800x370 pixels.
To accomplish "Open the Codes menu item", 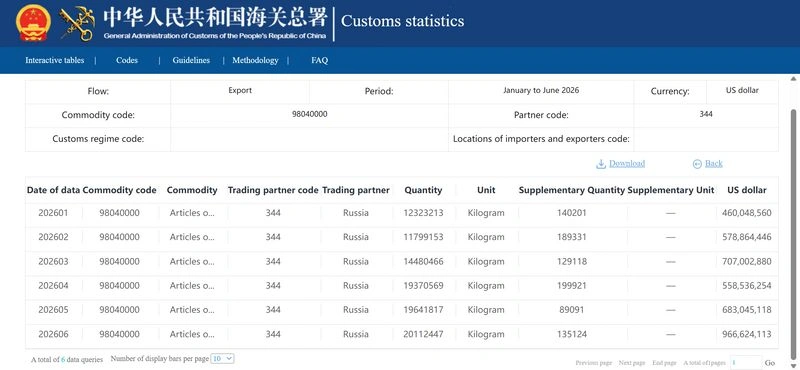I will (x=127, y=60).
